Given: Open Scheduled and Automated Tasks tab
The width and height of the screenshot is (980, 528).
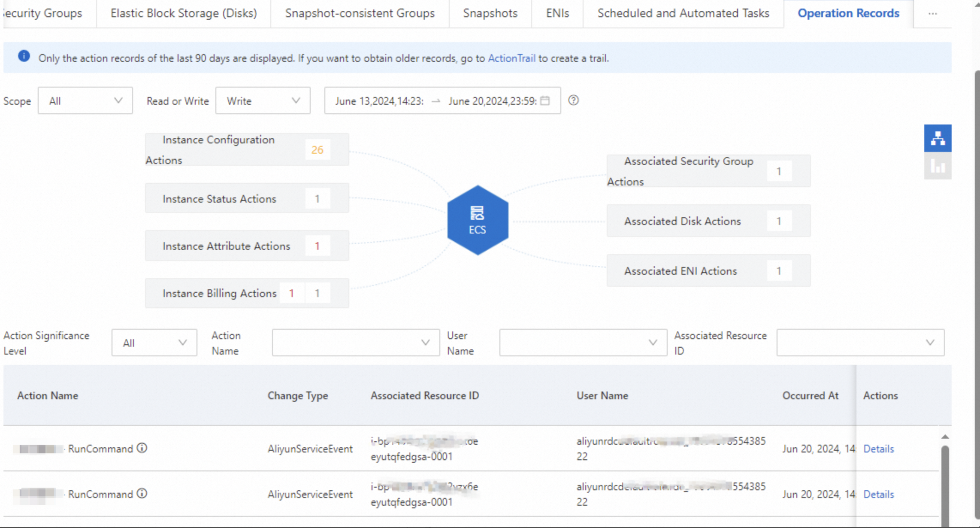Looking at the screenshot, I should click(684, 13).
